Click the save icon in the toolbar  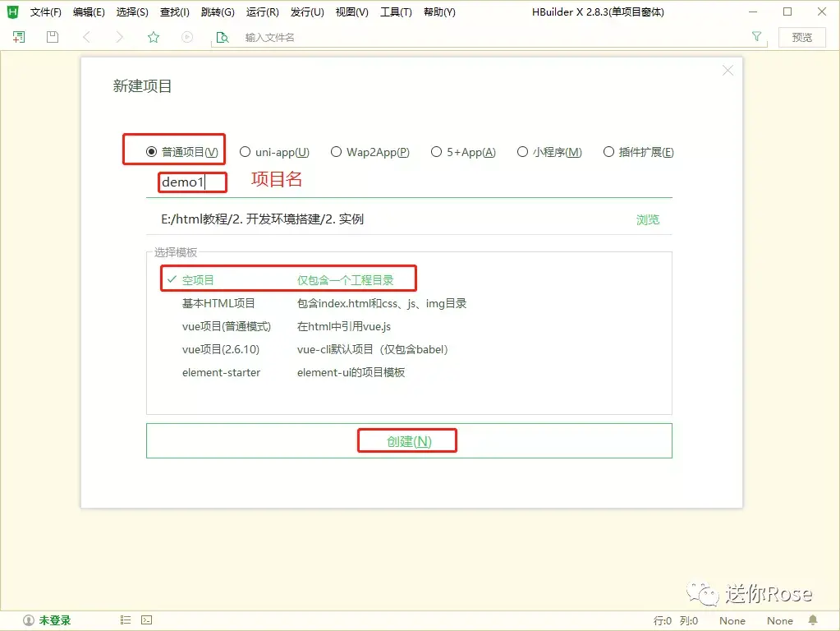point(51,37)
